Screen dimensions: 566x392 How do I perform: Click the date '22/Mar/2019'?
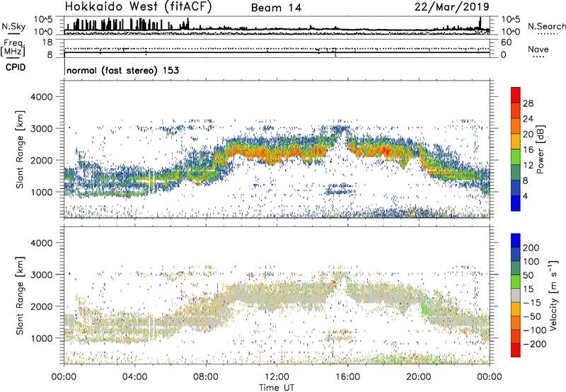click(x=452, y=7)
